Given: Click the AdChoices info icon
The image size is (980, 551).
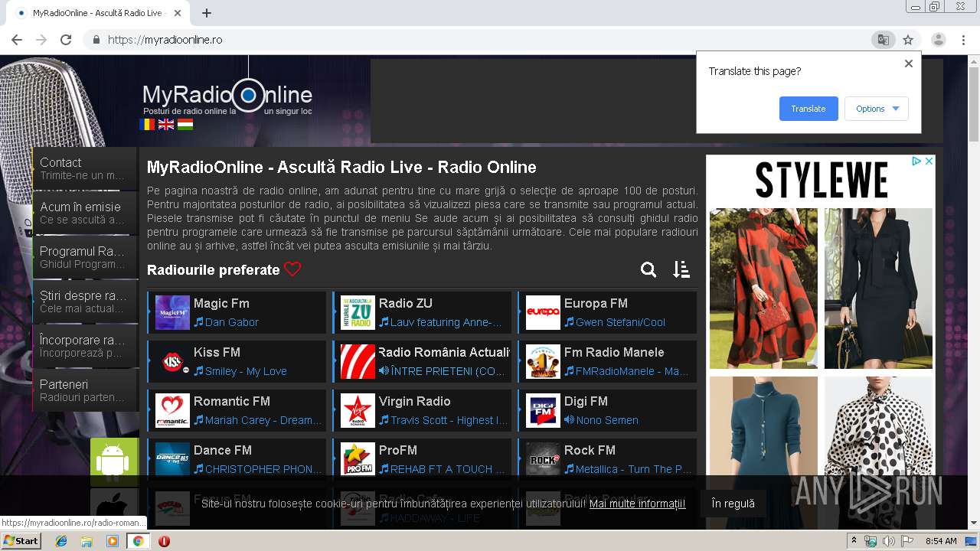Looking at the screenshot, I should [x=916, y=161].
